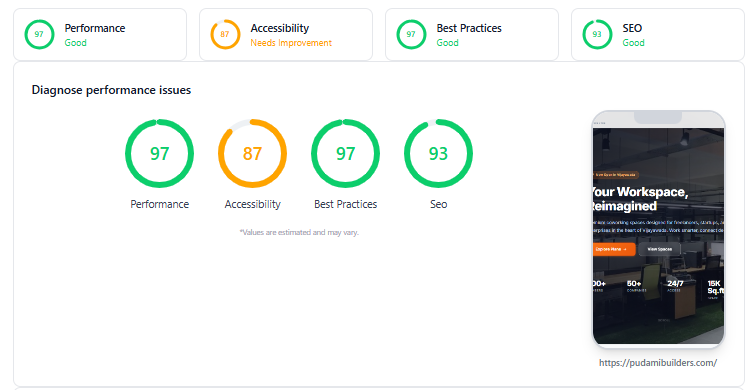The image size is (747, 390).
Task: Click the large Performance 97 gauge
Action: (x=160, y=153)
